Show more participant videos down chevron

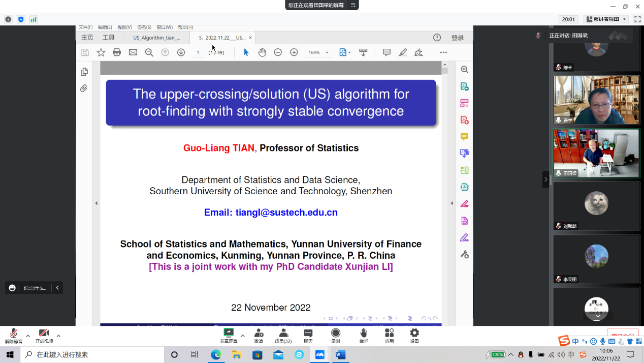[597, 316]
